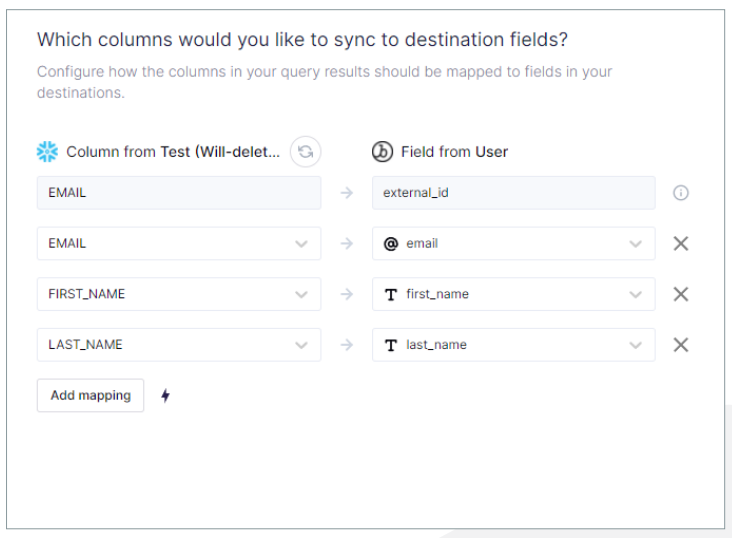The width and height of the screenshot is (732, 538).
Task: Click the Braze destination icon
Action: click(382, 152)
